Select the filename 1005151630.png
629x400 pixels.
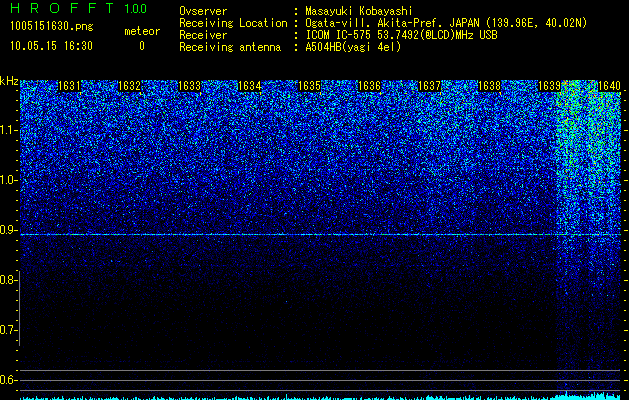tap(52, 26)
